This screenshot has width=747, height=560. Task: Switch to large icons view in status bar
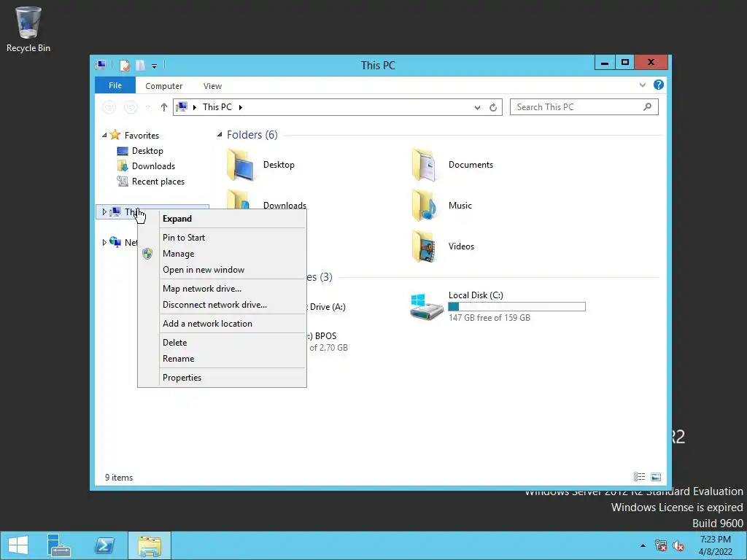656,477
